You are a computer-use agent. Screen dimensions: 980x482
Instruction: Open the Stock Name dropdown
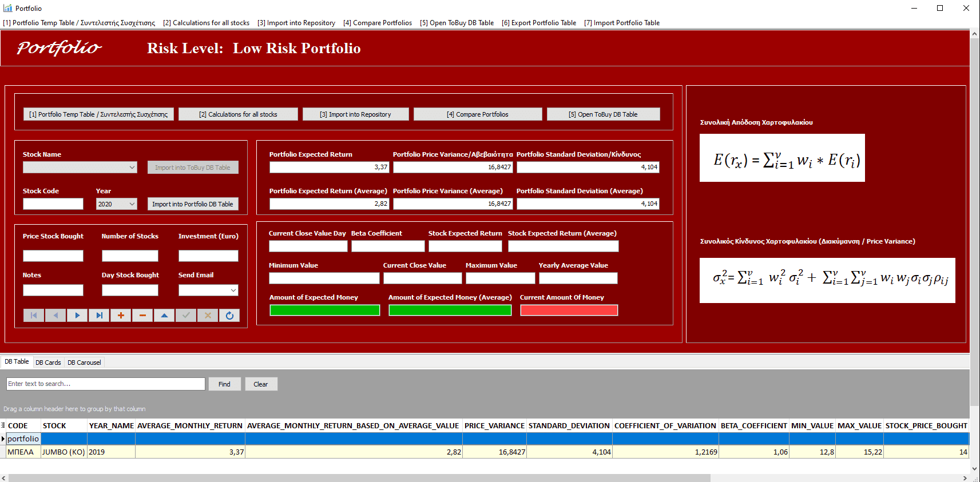click(x=132, y=167)
